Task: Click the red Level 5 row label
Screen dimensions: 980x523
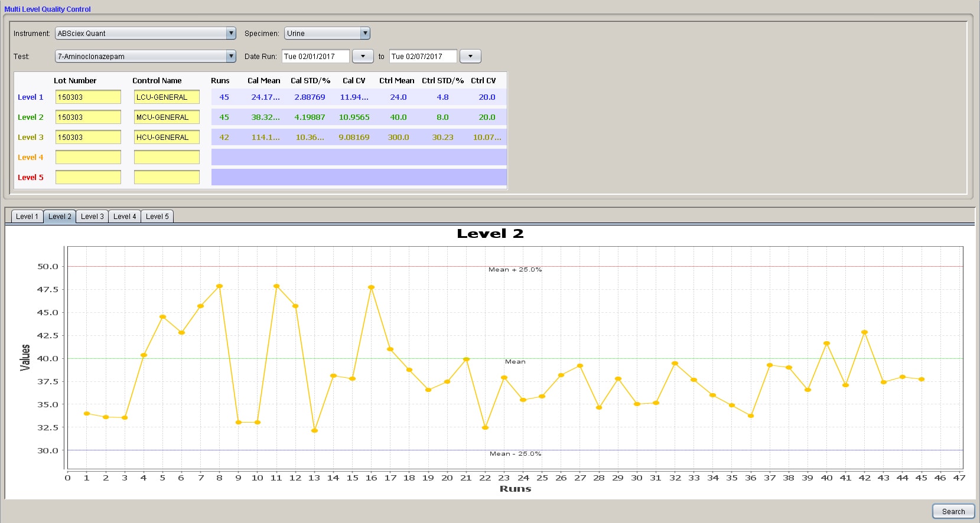Action: 31,178
